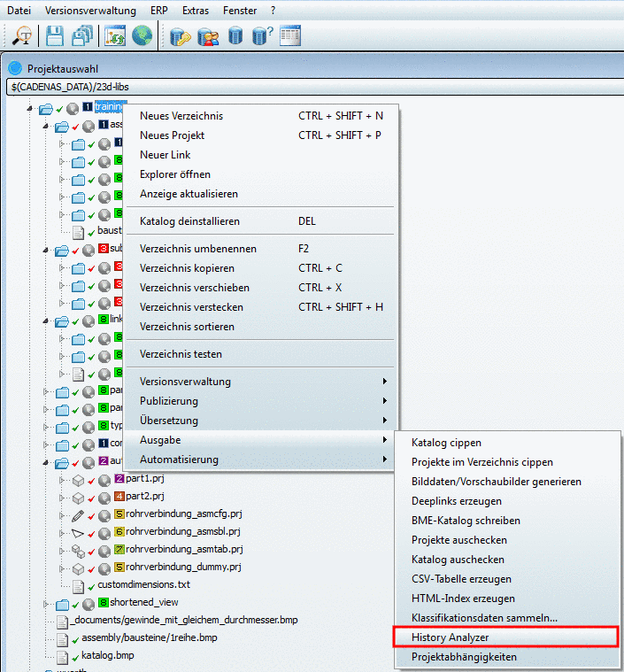624x672 pixels.
Task: Expand the part1.prj tree node
Action: pyautogui.click(x=62, y=480)
